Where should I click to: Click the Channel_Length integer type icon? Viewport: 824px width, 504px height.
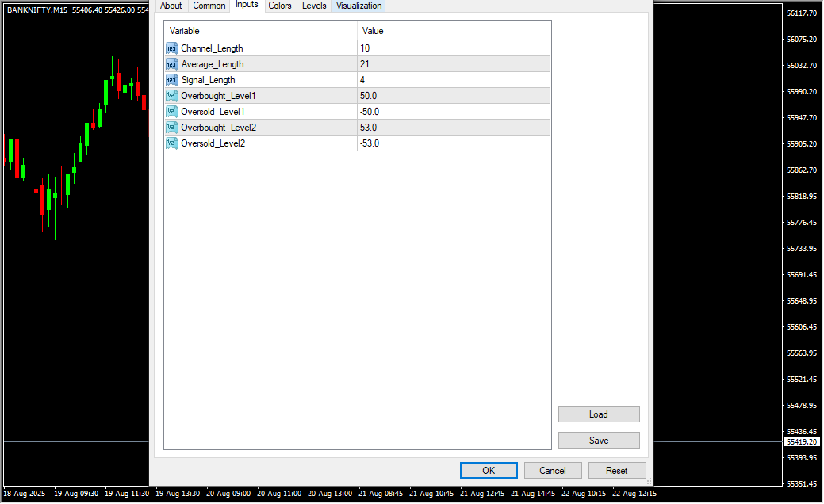click(171, 48)
